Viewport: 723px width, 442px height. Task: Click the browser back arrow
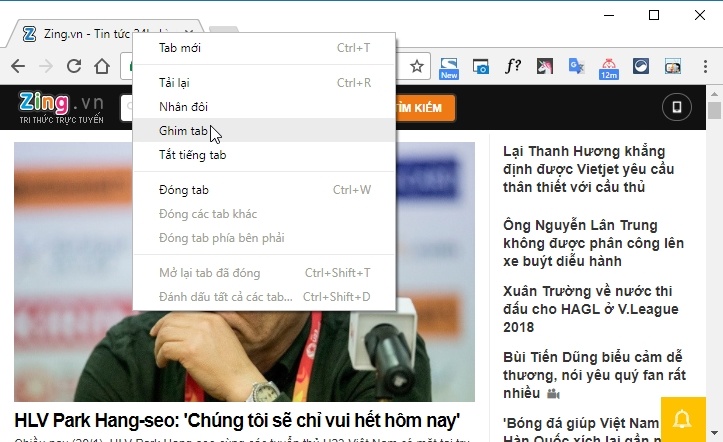[18, 66]
